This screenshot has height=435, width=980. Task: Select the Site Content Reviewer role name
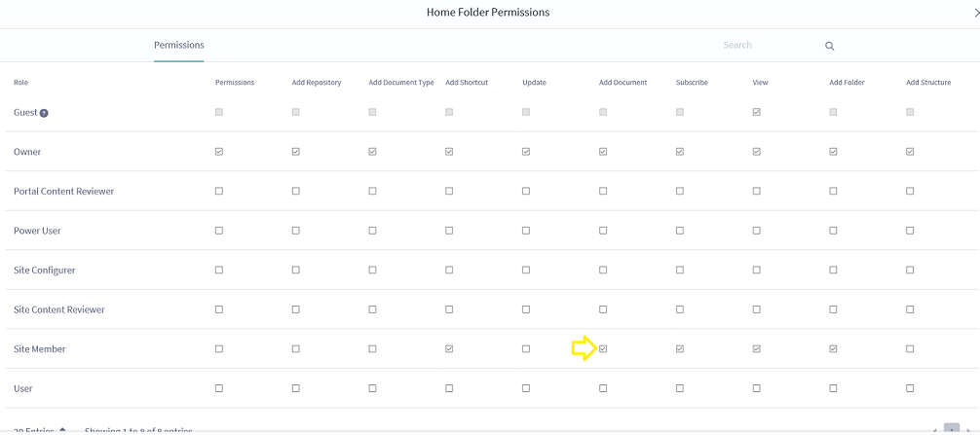pos(59,309)
